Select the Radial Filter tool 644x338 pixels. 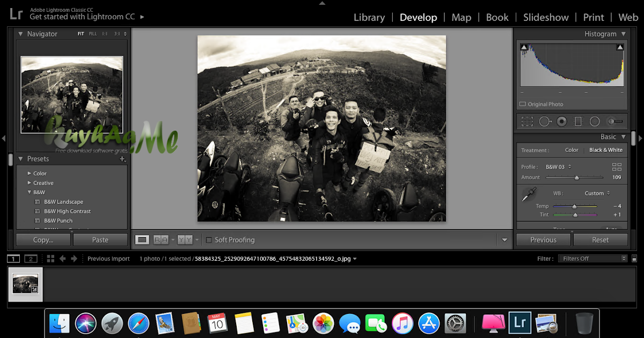coord(595,122)
